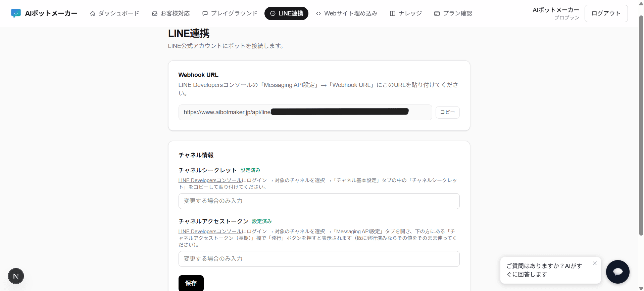
Task: Click the scrollbar down arrow
Action: point(641,289)
